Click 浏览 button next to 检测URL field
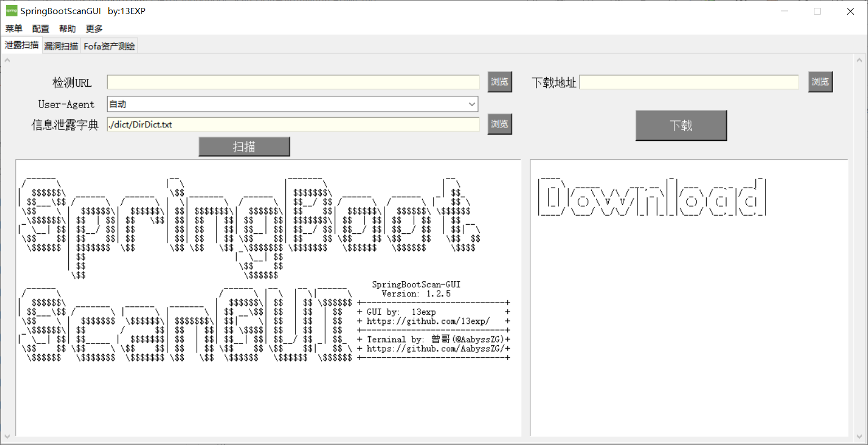 point(499,82)
